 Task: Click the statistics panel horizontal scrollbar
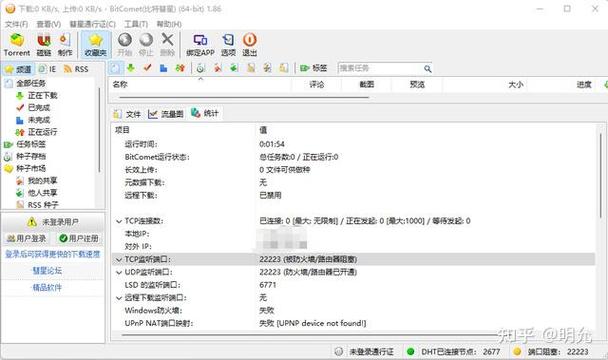(310, 334)
